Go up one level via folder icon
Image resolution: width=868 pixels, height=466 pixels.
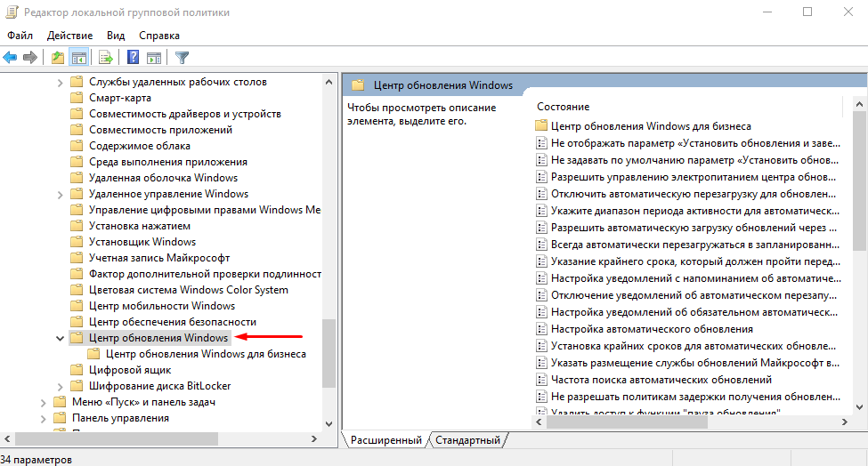tap(58, 57)
